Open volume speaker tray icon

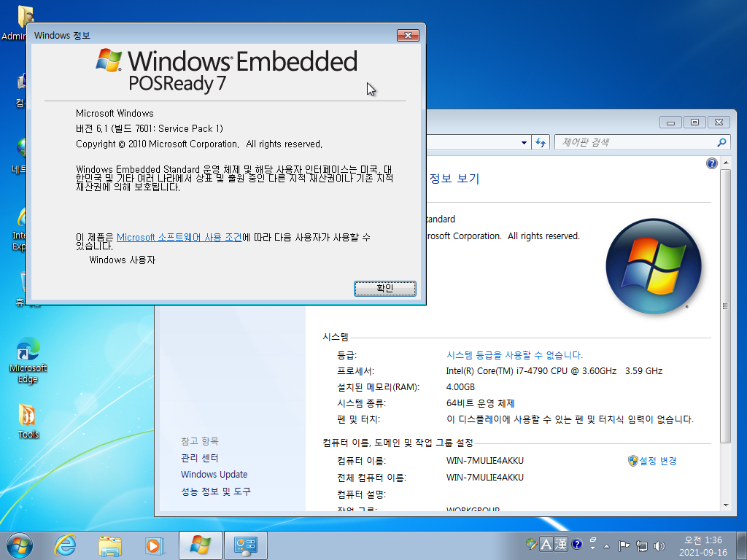pos(659,545)
